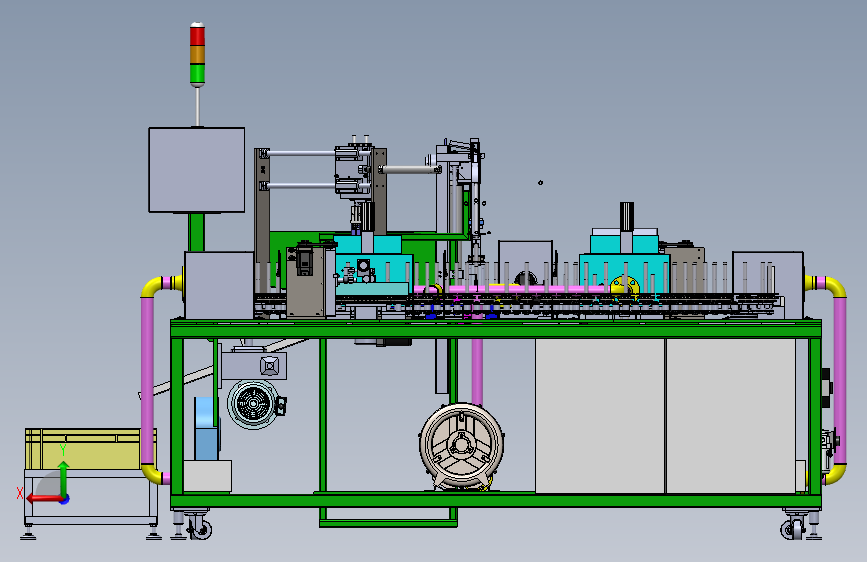Click the green Y axis arrow of the triad
867x562 pixels.
64,478
